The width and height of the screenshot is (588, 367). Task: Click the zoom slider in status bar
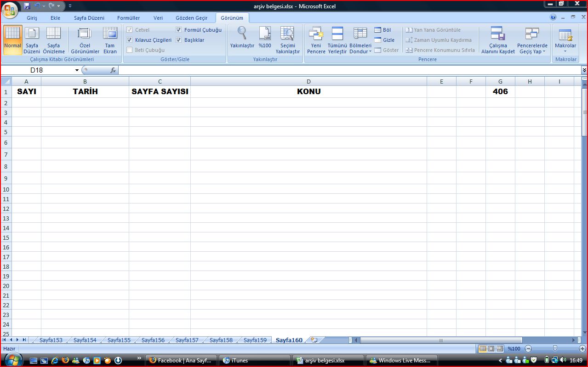(x=555, y=349)
